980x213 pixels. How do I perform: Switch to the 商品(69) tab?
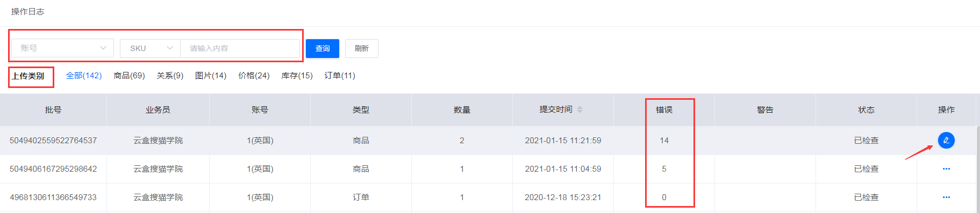click(x=130, y=76)
